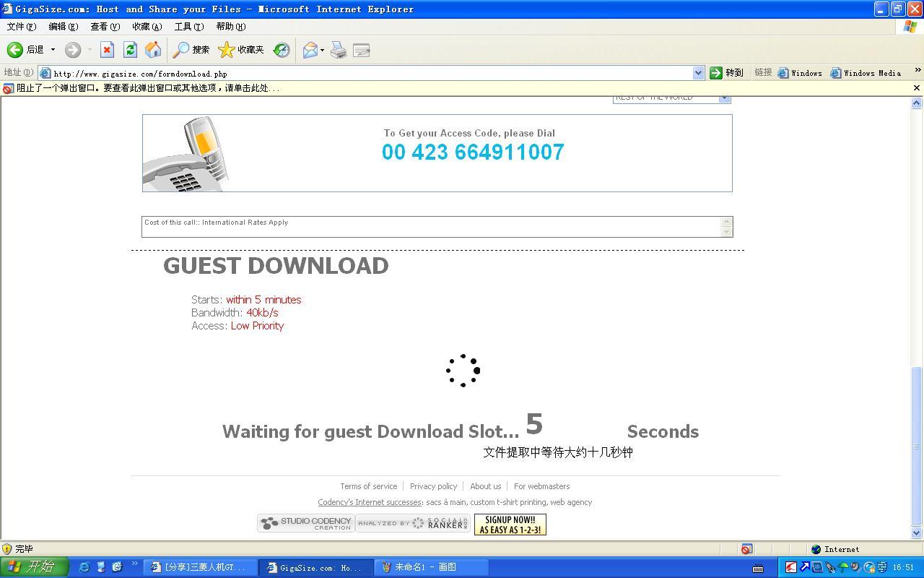Open the Terms of service link
This screenshot has height=578, width=924.
click(369, 486)
